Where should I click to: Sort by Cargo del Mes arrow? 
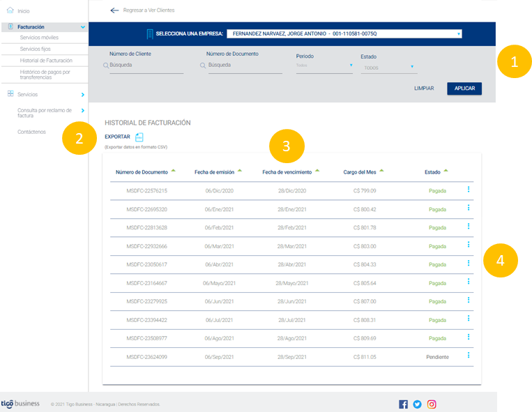381,171
